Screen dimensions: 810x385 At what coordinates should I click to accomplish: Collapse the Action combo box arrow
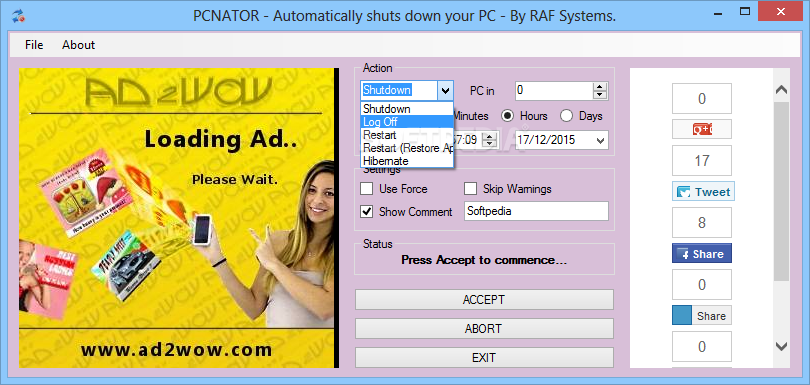[445, 91]
